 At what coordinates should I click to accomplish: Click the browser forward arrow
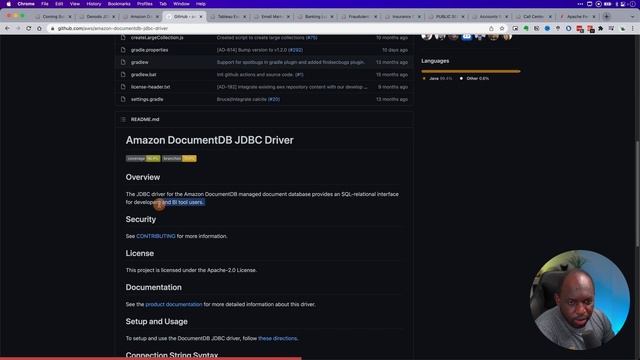[18, 29]
